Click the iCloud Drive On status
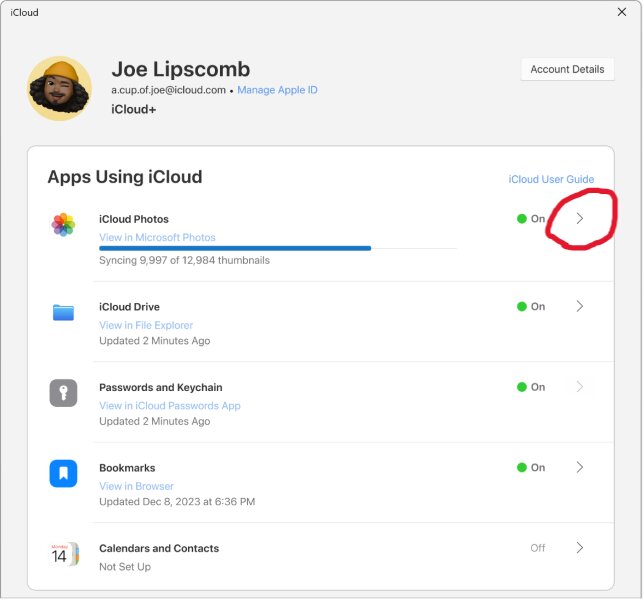 [531, 307]
